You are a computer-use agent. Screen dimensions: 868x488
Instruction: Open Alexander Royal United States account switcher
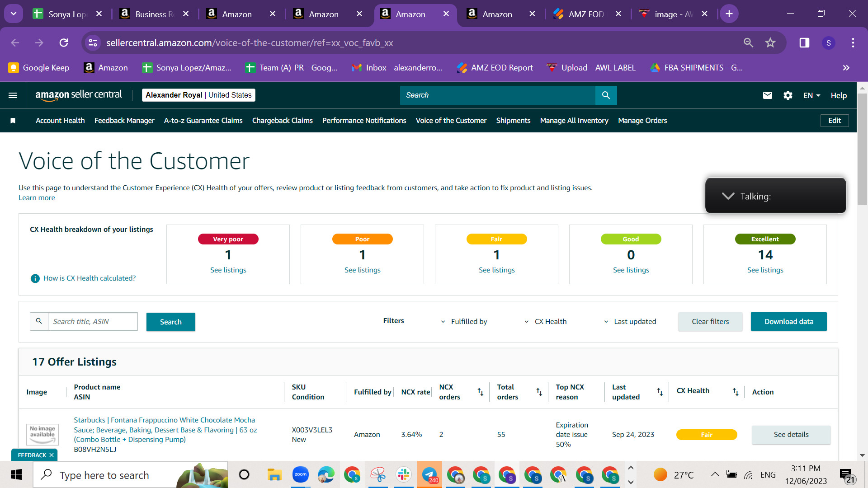(198, 95)
